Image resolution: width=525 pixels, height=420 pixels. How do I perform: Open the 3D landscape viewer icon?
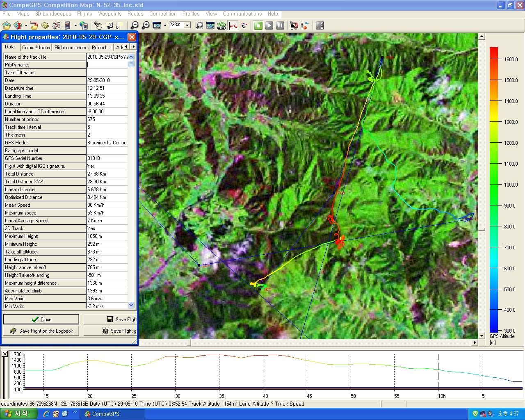click(x=221, y=25)
